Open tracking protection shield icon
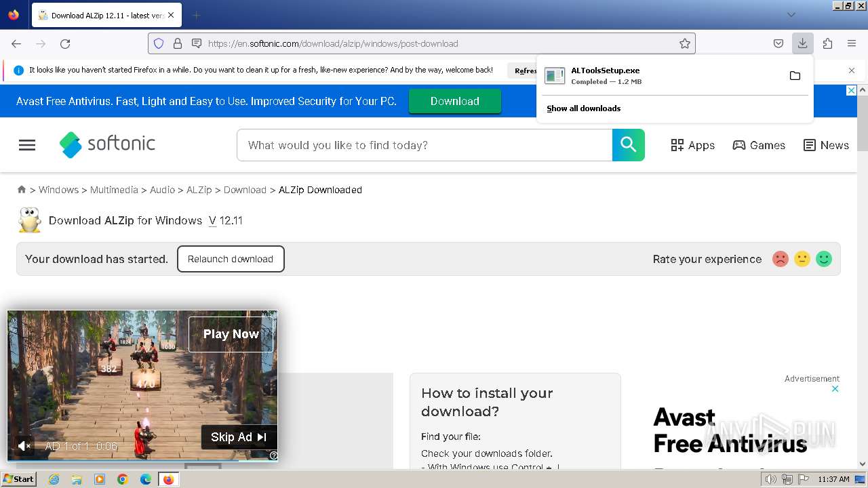Viewport: 868px width, 488px height. 159,43
